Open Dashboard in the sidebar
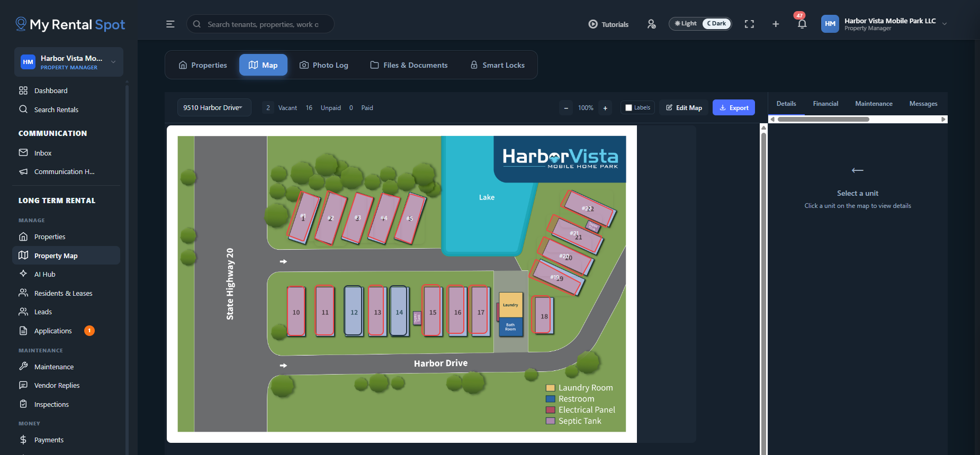980x455 pixels. (66, 90)
